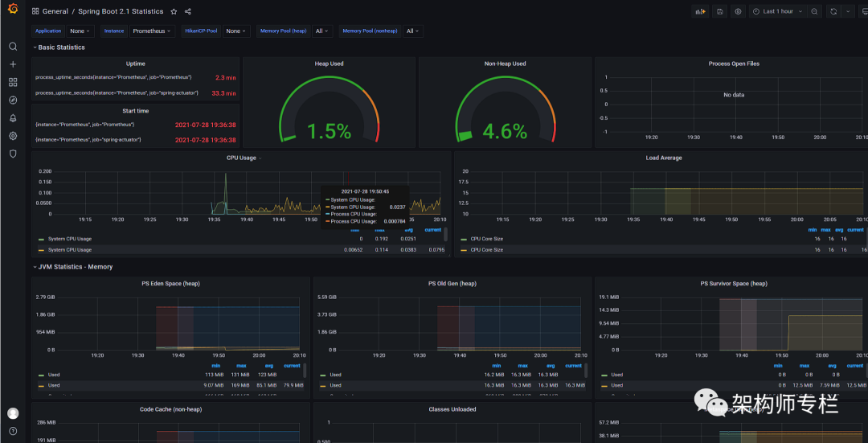The height and width of the screenshot is (443, 868).
Task: Open the Code Cache (non-heap) panel title
Action: coord(170,409)
